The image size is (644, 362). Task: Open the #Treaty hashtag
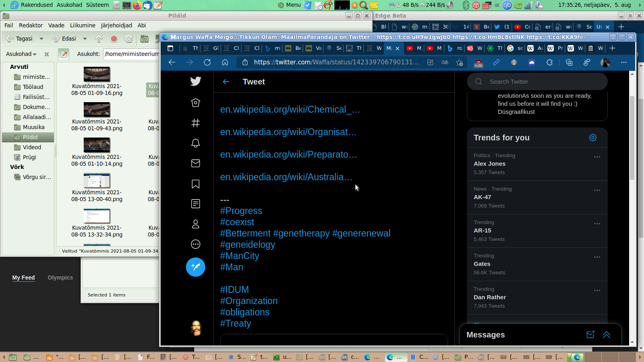235,323
